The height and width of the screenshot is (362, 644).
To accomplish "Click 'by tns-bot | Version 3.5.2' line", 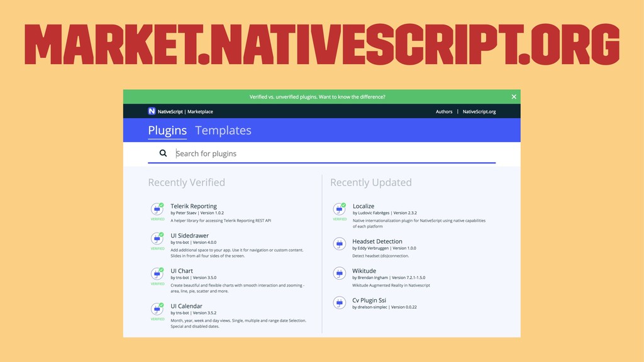I will [194, 313].
